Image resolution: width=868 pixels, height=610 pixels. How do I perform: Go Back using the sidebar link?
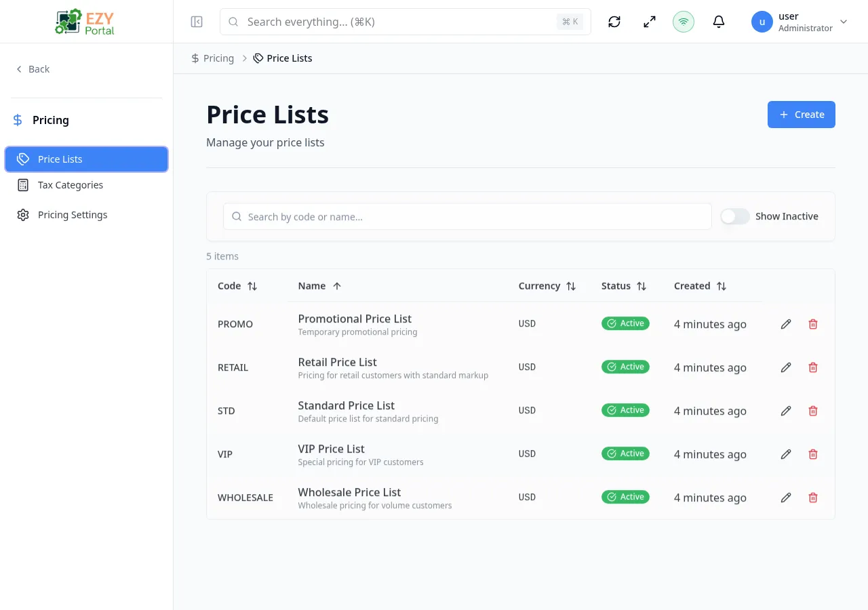[x=33, y=68]
